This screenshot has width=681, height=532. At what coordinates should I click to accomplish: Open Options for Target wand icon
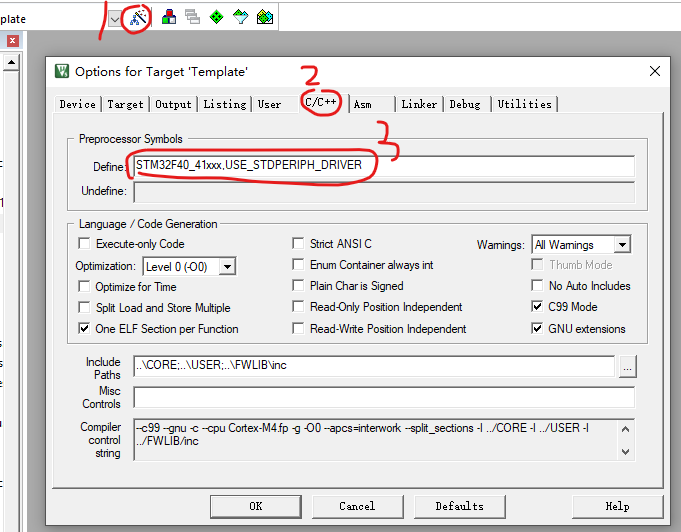pos(139,18)
